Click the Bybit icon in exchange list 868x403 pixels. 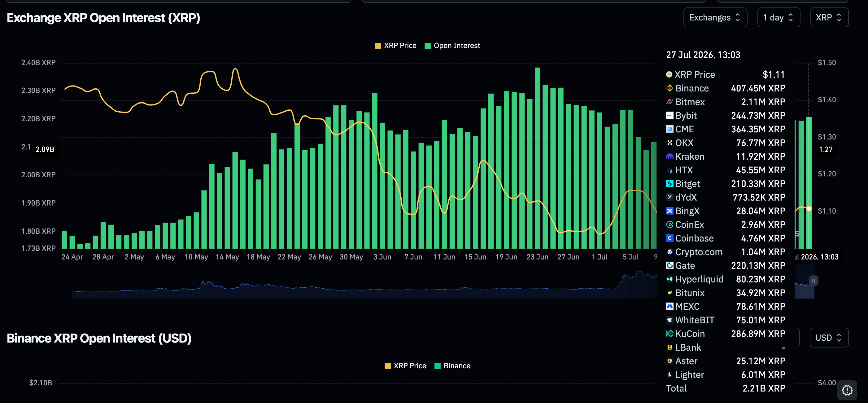pyautogui.click(x=669, y=116)
